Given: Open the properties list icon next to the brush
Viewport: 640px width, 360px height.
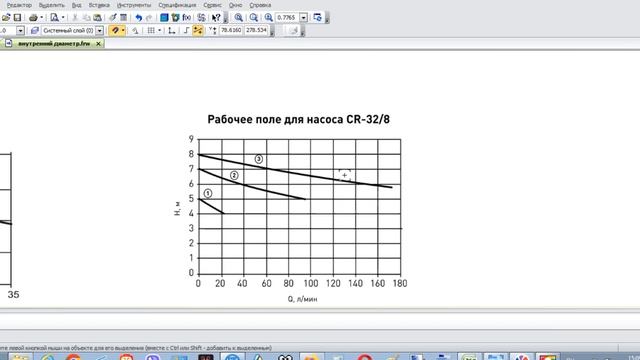Looking at the screenshot, I should tap(123, 18).
